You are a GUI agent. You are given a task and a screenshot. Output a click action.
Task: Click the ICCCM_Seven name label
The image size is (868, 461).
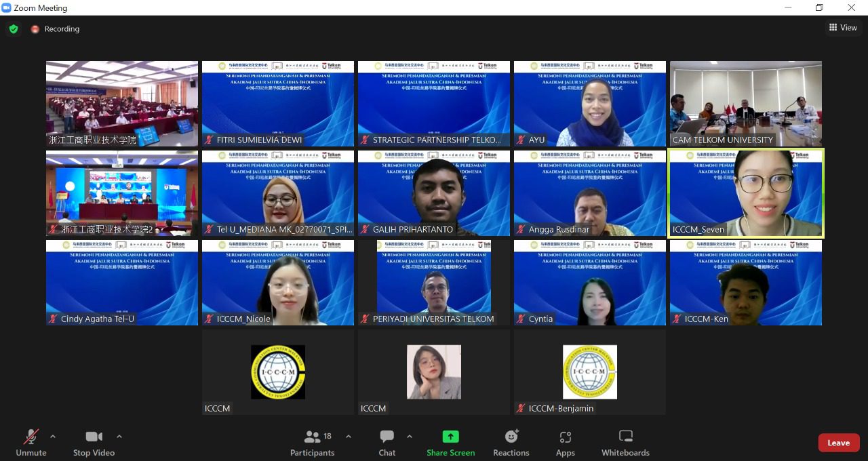698,230
